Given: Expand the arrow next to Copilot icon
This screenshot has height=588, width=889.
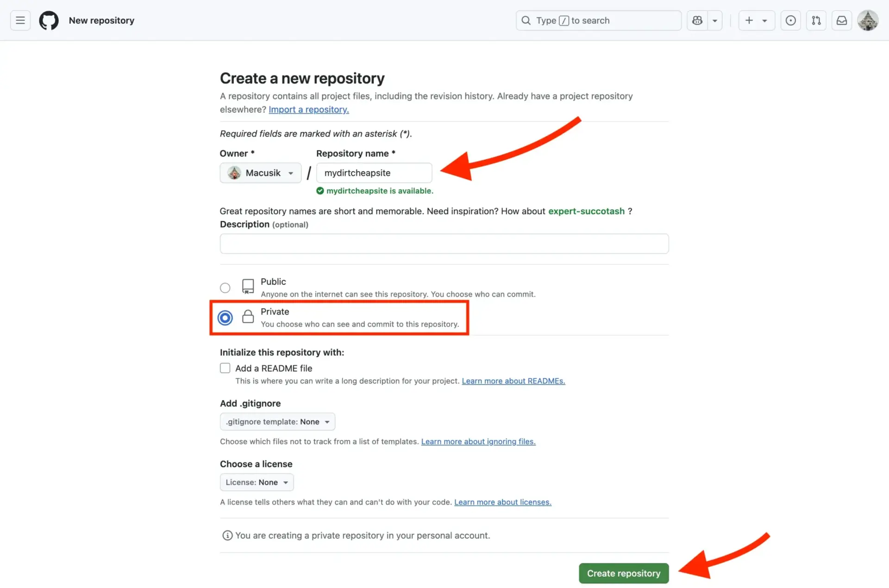Looking at the screenshot, I should click(x=715, y=20).
